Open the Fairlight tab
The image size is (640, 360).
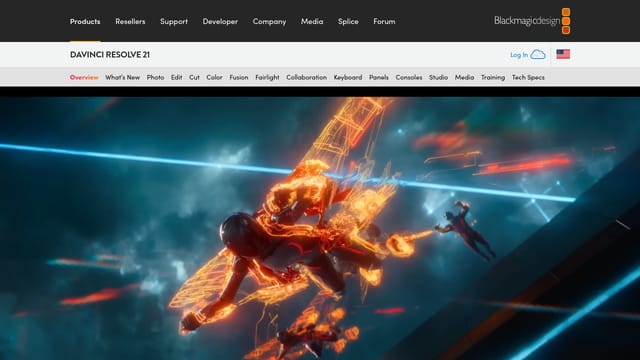coord(267,77)
